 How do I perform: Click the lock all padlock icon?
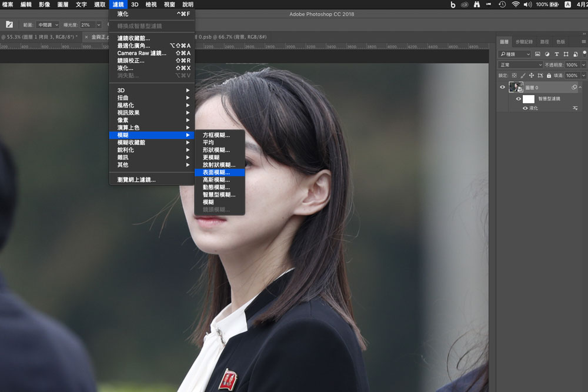549,75
